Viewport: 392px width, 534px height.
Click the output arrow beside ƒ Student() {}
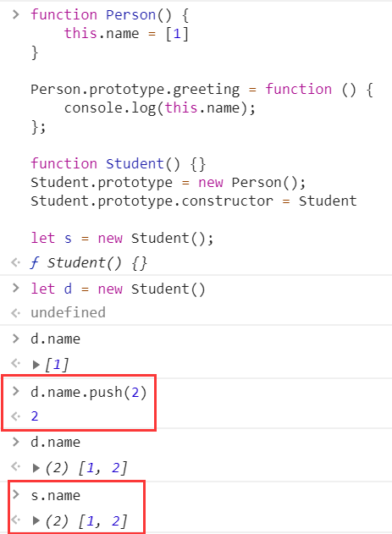pos(16,262)
